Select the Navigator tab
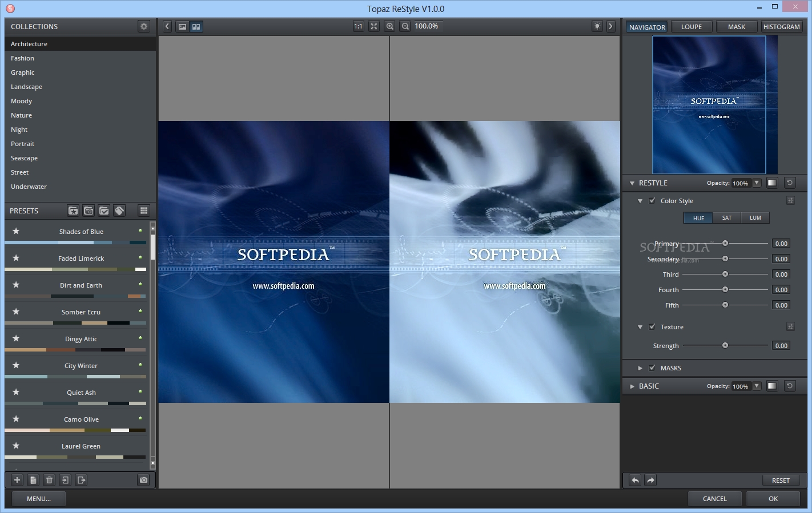812x513 pixels. tap(647, 27)
